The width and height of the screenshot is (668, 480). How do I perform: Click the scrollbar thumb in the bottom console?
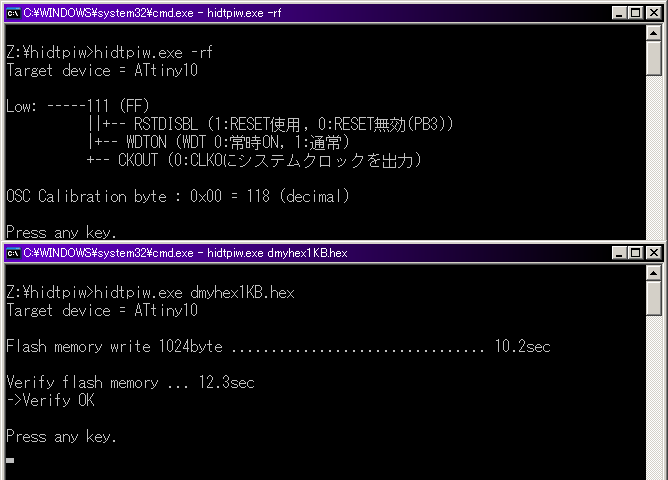coord(654,298)
